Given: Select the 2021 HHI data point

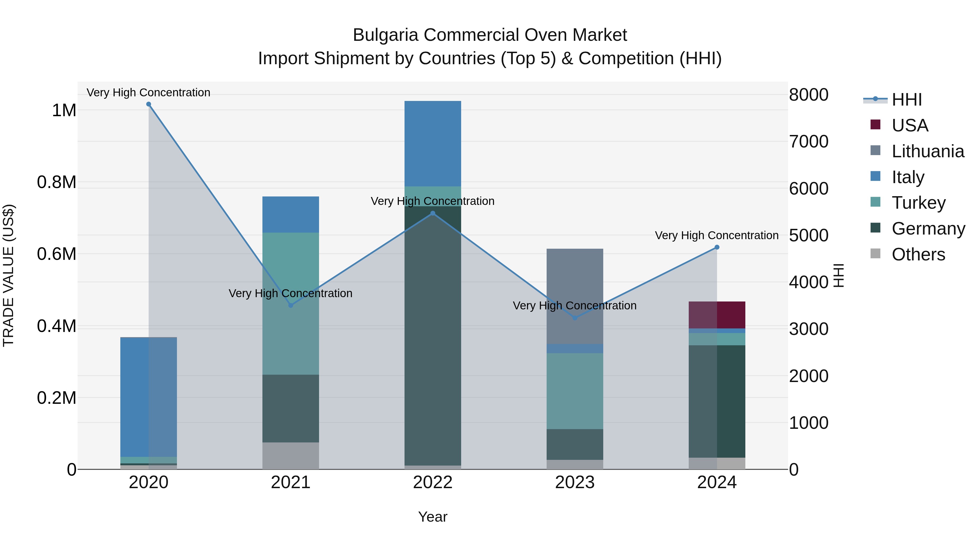Looking at the screenshot, I should click(x=291, y=305).
